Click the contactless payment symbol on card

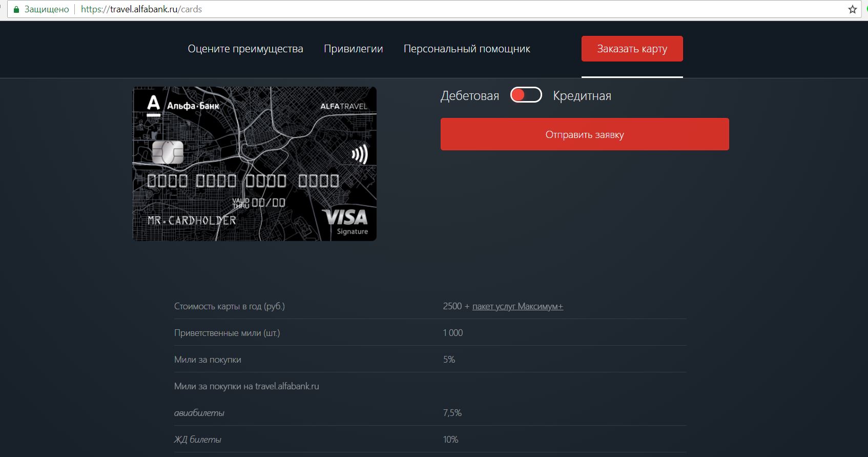click(x=359, y=154)
